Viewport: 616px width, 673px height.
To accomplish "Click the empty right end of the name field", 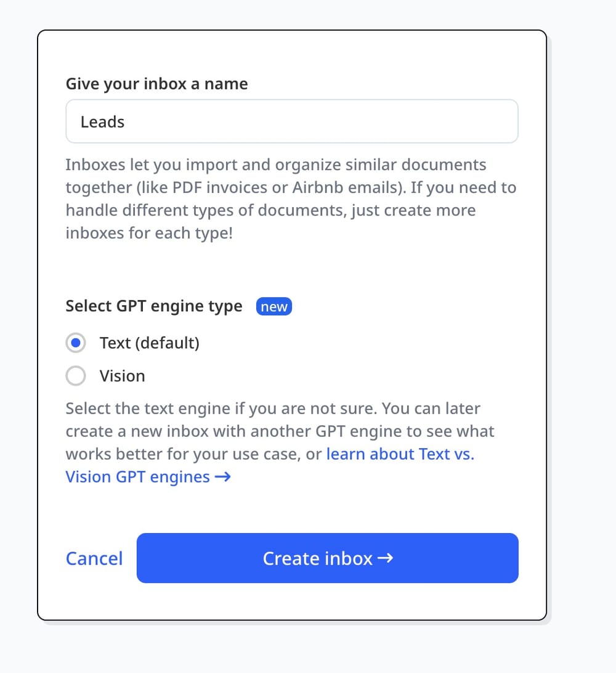I will (x=480, y=122).
